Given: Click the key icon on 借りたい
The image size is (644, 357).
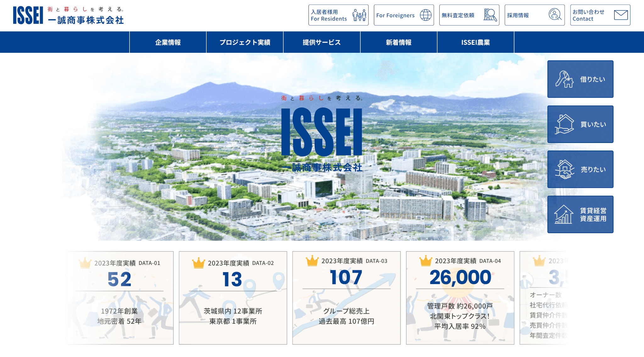Looking at the screenshot, I should (x=564, y=79).
